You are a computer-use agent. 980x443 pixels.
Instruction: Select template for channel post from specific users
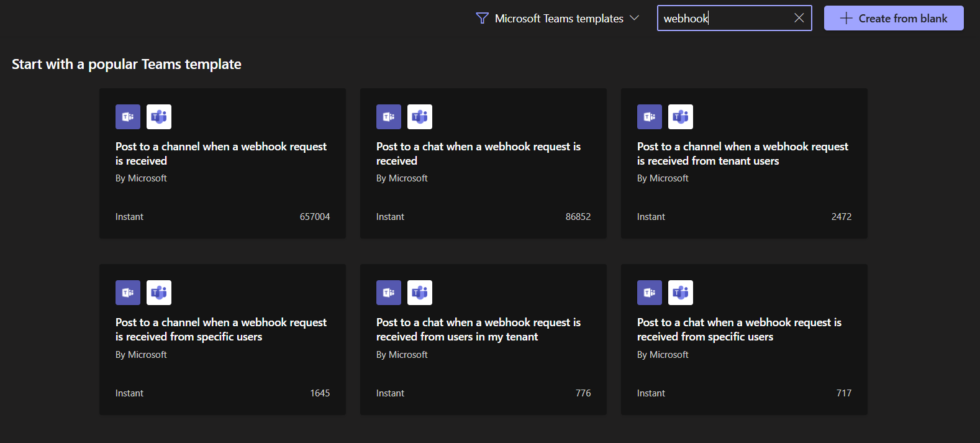click(221, 329)
